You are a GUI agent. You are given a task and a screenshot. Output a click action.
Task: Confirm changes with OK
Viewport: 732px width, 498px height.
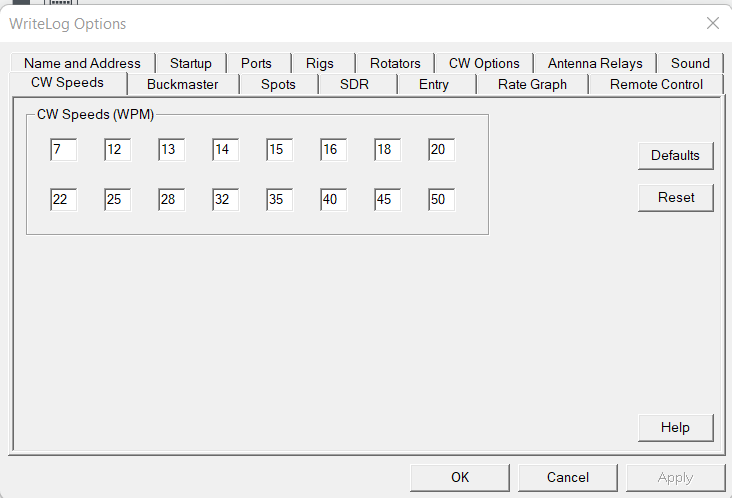click(460, 477)
